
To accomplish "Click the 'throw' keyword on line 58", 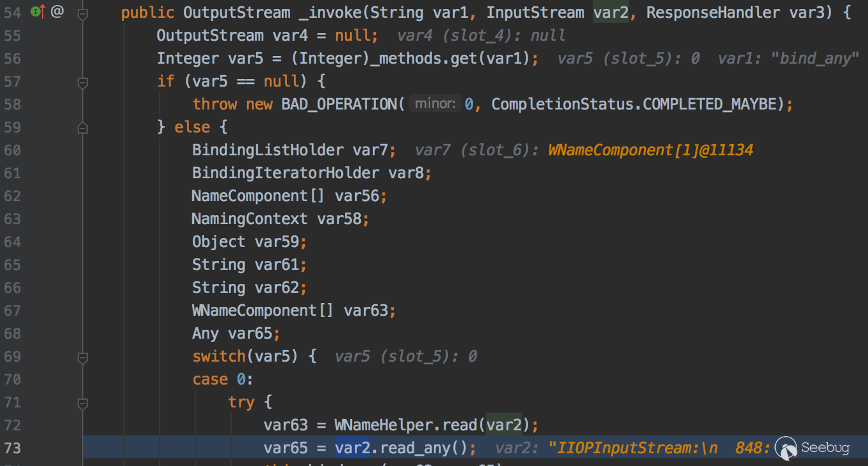I will [215, 104].
